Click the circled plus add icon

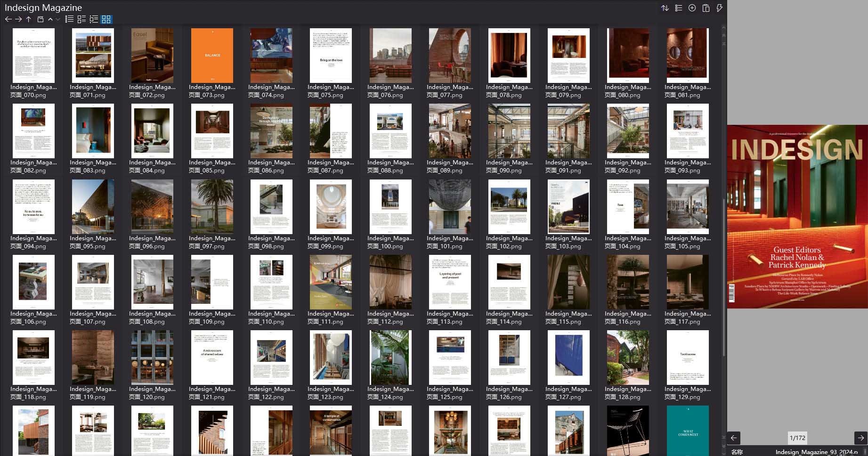click(692, 8)
